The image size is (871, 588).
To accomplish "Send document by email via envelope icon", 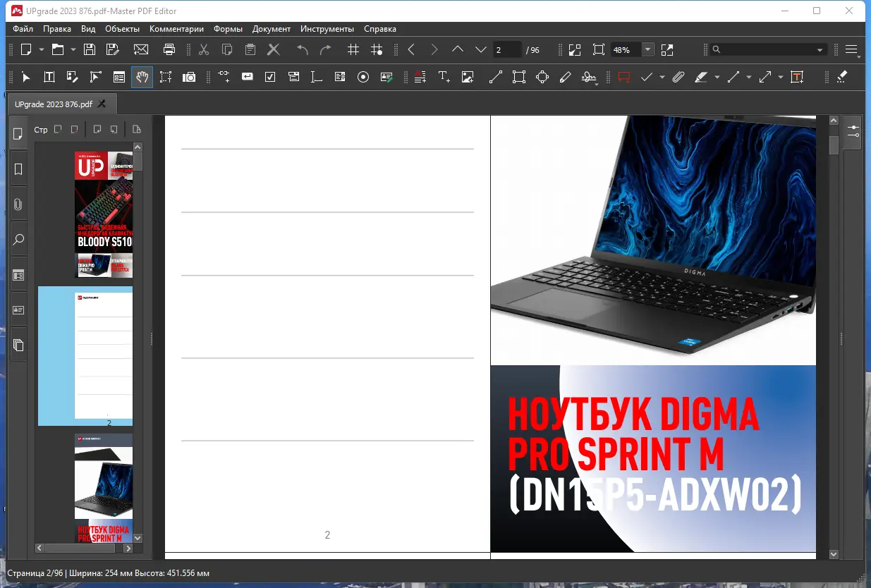I will (x=141, y=49).
